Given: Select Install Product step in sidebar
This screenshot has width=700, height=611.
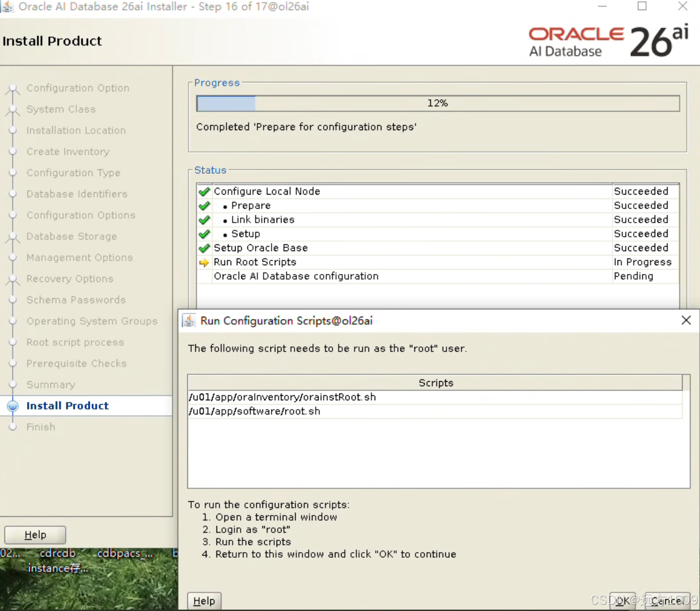Looking at the screenshot, I should [x=67, y=406].
